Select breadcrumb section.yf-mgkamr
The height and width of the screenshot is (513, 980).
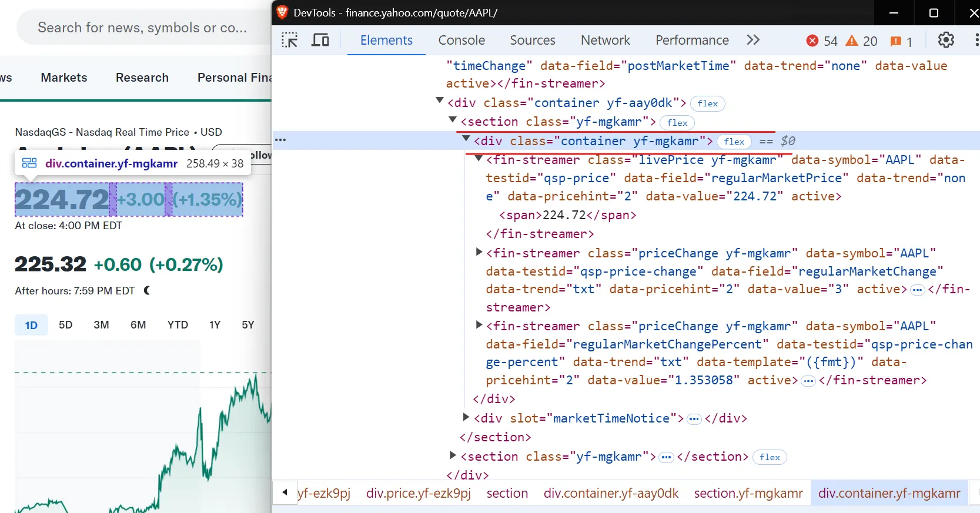point(748,493)
